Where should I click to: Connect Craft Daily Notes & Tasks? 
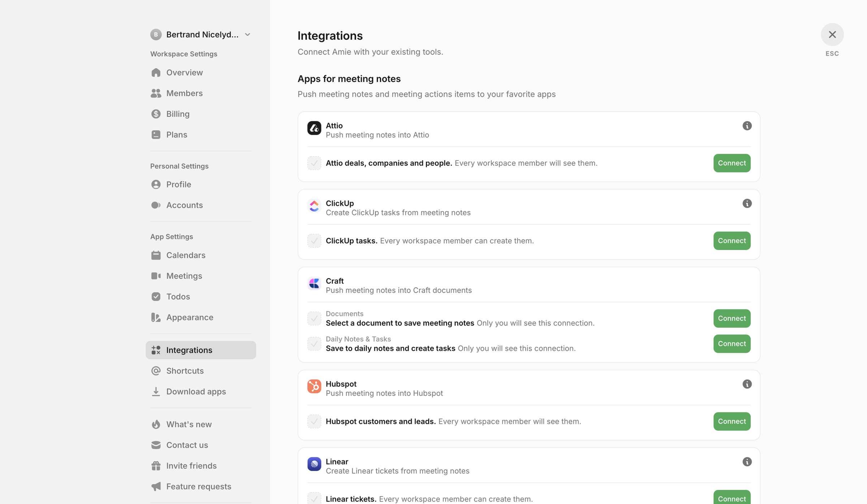click(x=732, y=344)
